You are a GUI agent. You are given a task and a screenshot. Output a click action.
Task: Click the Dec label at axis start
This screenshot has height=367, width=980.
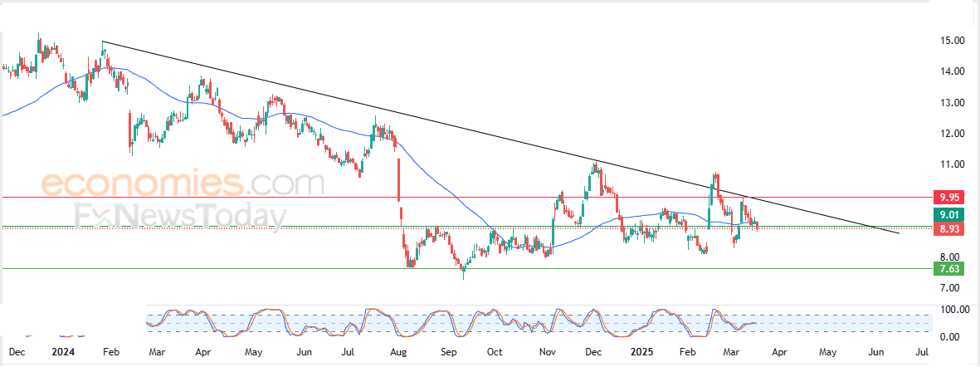pos(19,352)
